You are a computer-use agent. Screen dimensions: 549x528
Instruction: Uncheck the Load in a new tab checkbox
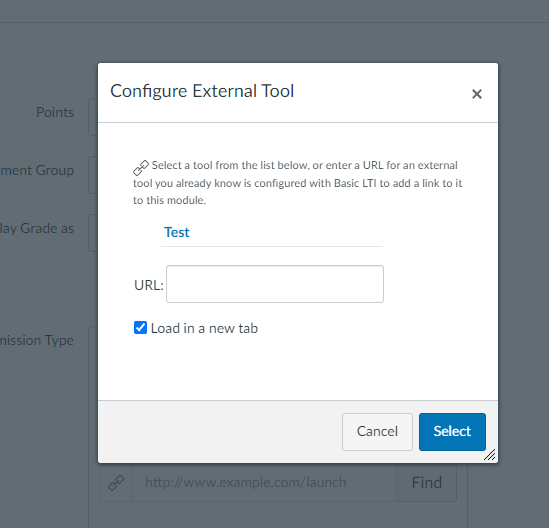click(140, 328)
